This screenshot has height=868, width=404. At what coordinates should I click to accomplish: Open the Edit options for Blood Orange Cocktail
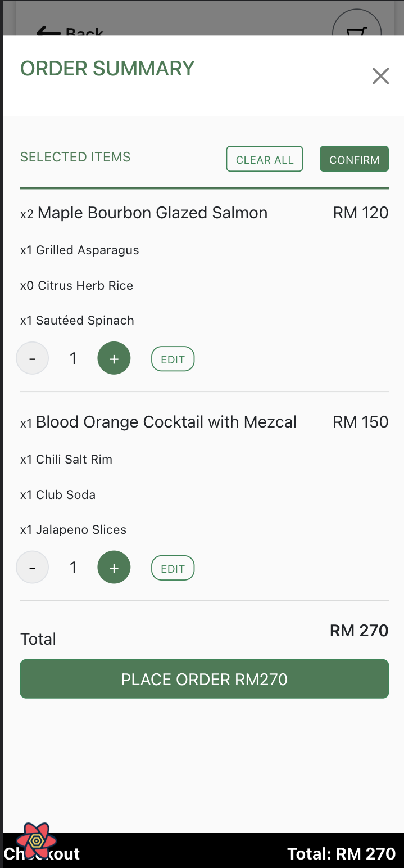click(x=173, y=567)
